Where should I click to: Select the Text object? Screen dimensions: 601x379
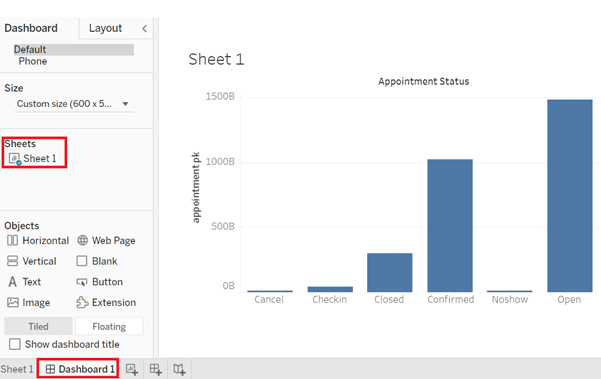click(24, 282)
